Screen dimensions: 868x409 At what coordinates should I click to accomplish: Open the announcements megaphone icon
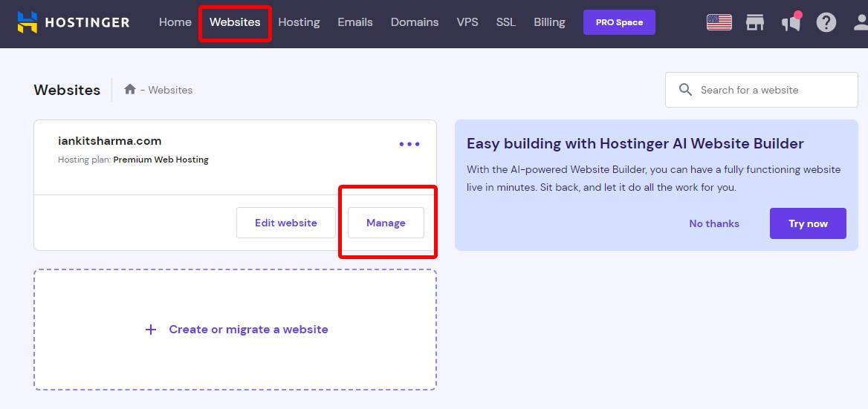click(x=791, y=22)
